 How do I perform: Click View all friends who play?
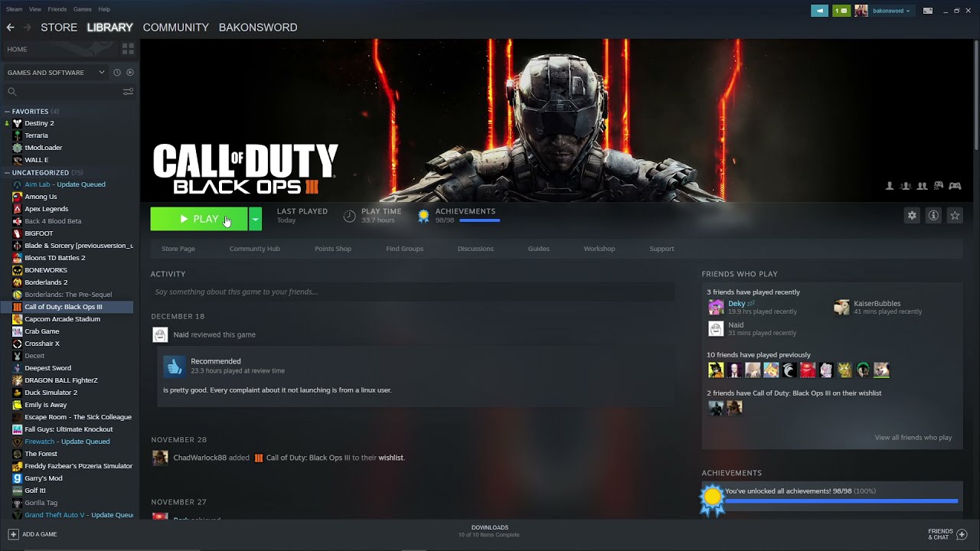pyautogui.click(x=913, y=438)
